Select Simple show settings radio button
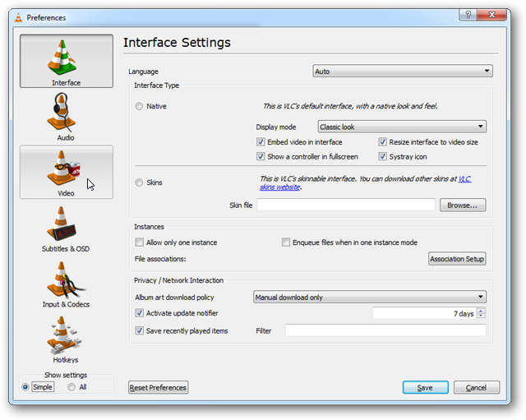Viewport: 526px width, 420px height. click(25, 387)
